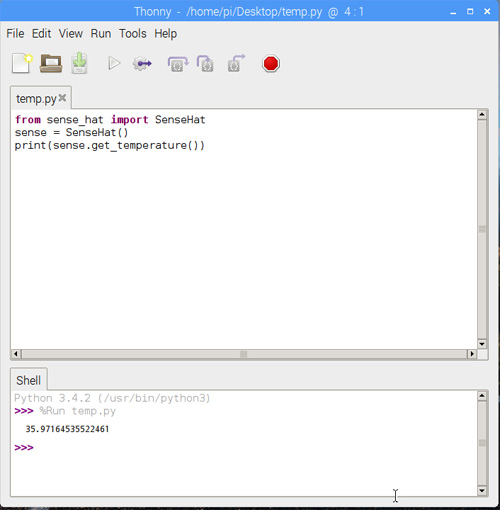This screenshot has height=510, width=500.
Task: Maximize the Thonny window
Action: pos(470,12)
